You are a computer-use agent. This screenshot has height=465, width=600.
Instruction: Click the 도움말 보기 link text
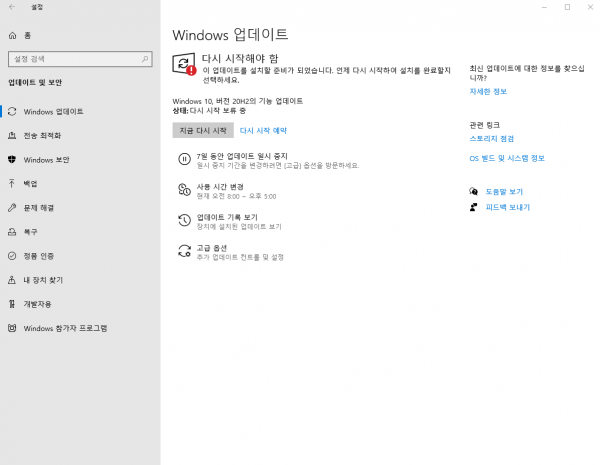(x=504, y=191)
